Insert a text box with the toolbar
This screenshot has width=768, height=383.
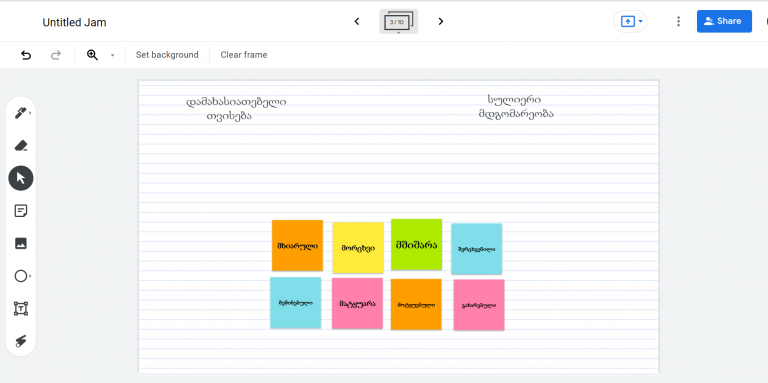[x=21, y=309]
